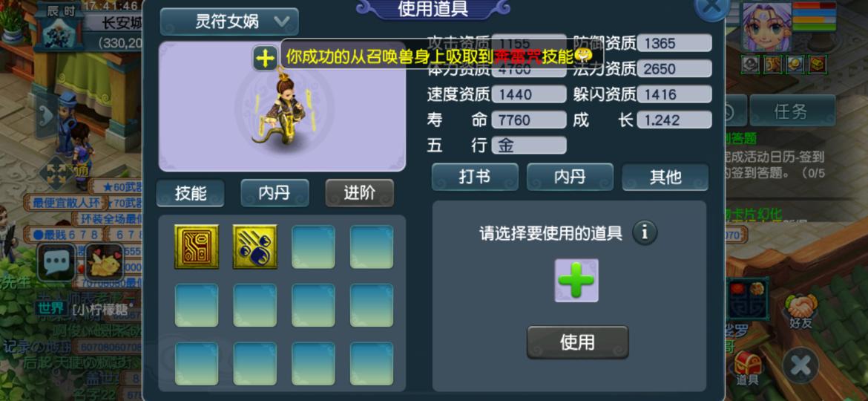Expand the left-side arrow panel handle
Viewport: 868px width, 401px height.
(47, 116)
